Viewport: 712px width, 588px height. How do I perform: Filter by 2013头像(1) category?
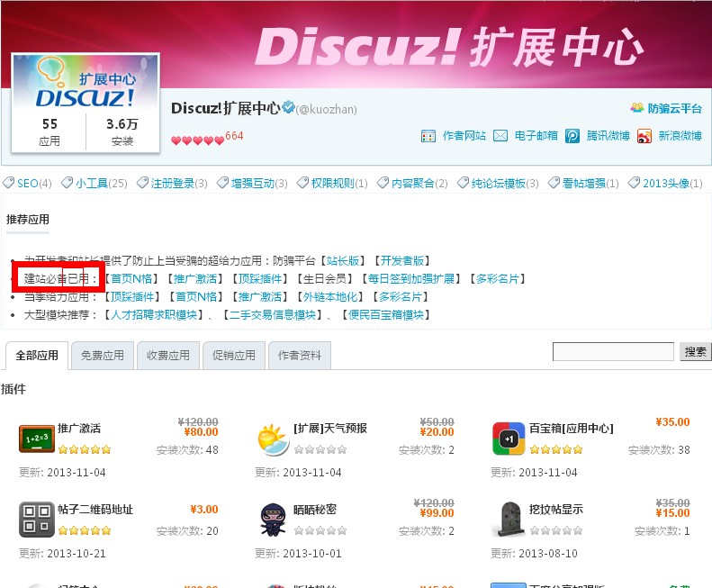coord(672,183)
